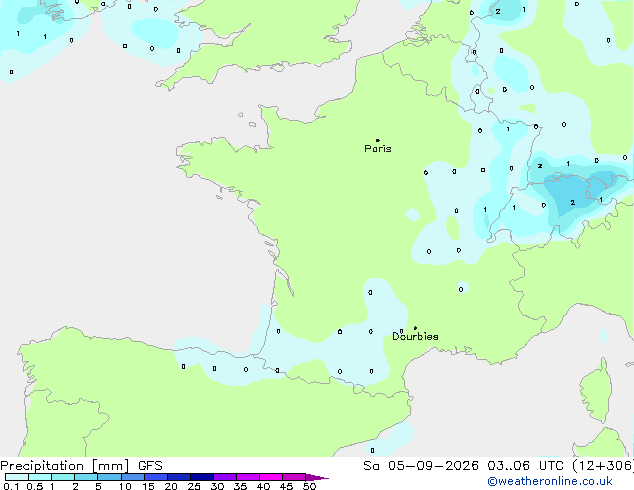This screenshot has width=634, height=490.
Task: Select the 1 mm legend color swatch
Action: click(x=63, y=477)
